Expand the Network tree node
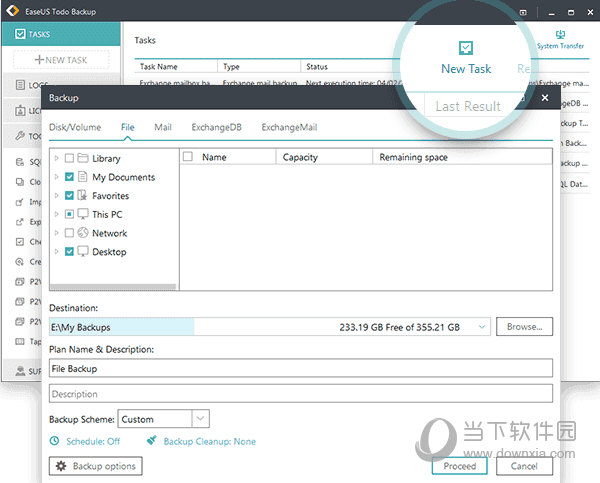Viewport: 600px width, 483px height. tap(56, 233)
